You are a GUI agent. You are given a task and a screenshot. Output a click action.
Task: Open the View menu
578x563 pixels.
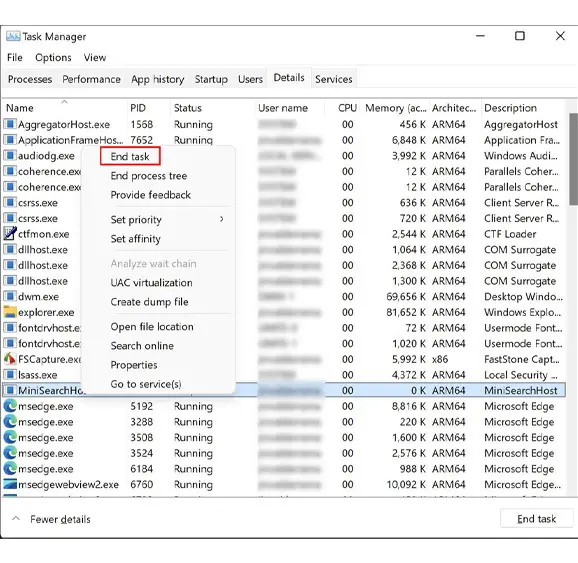pyautogui.click(x=95, y=58)
